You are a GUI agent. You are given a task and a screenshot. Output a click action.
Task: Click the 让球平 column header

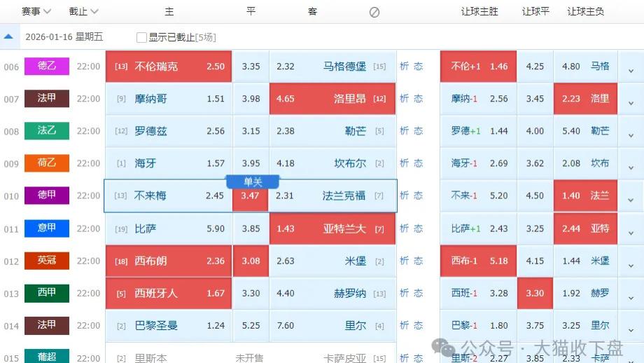tap(535, 11)
